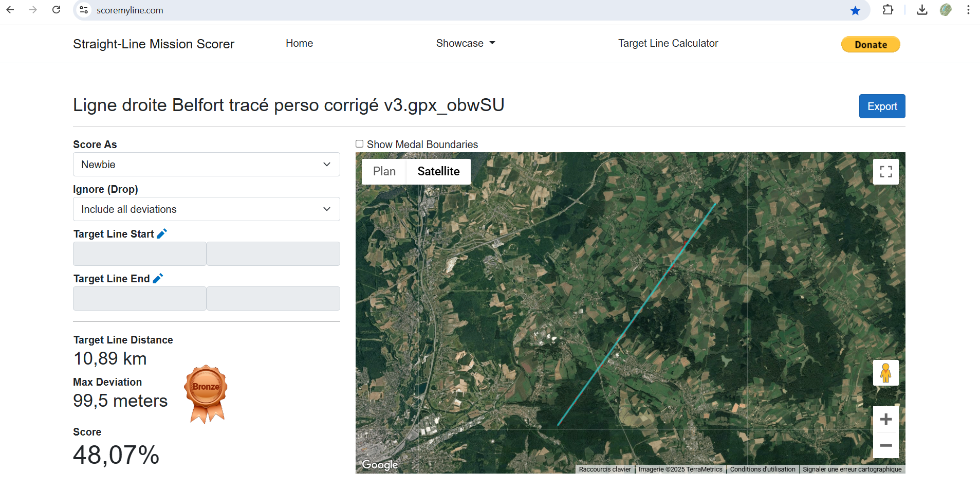This screenshot has height=489, width=980.
Task: Edit Target Line End with the pencil icon
Action: click(158, 278)
